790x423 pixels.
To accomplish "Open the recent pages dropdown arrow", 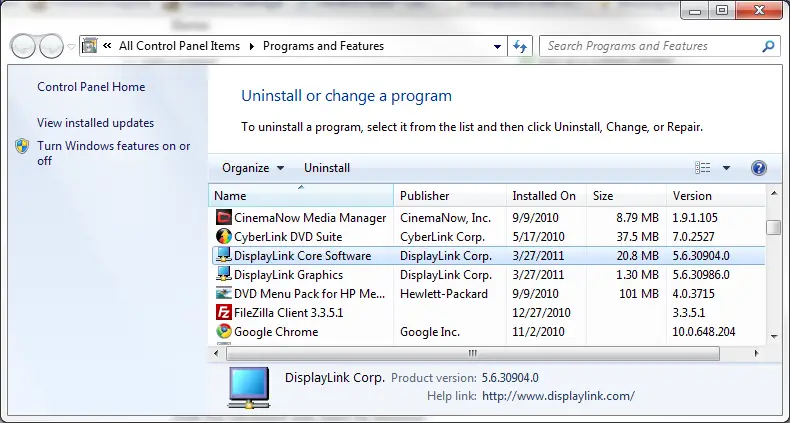I will click(x=71, y=47).
